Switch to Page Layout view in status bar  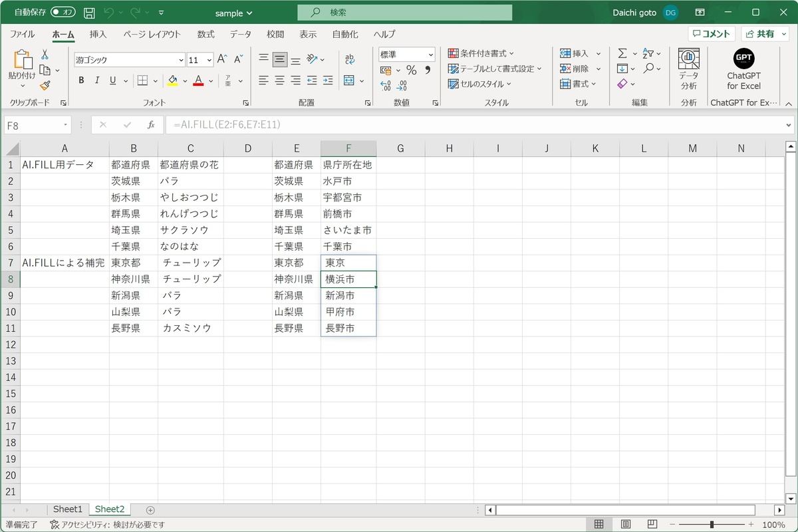tap(625, 524)
